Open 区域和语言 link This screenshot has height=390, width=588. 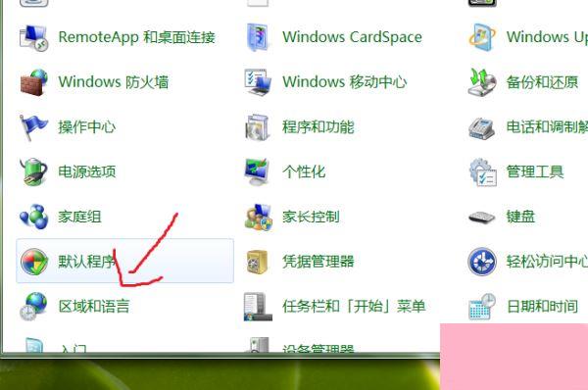(x=94, y=307)
